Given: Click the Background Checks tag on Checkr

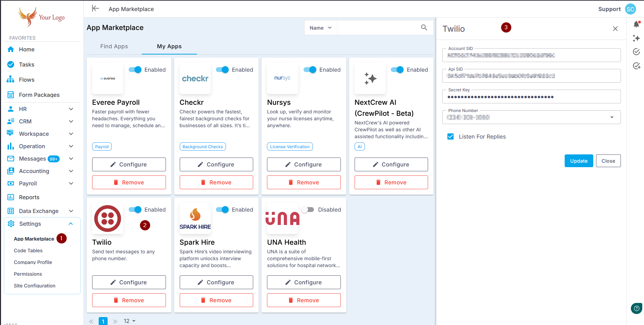Looking at the screenshot, I should [203, 146].
